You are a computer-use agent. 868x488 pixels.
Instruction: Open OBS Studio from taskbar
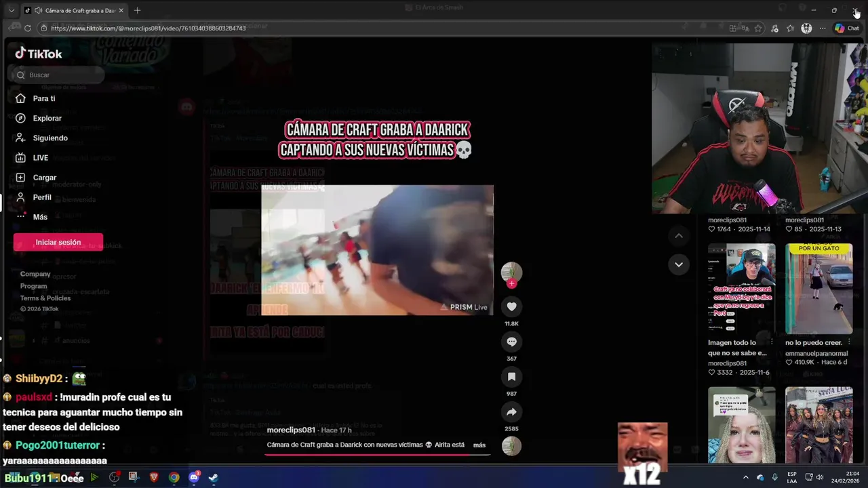click(114, 477)
